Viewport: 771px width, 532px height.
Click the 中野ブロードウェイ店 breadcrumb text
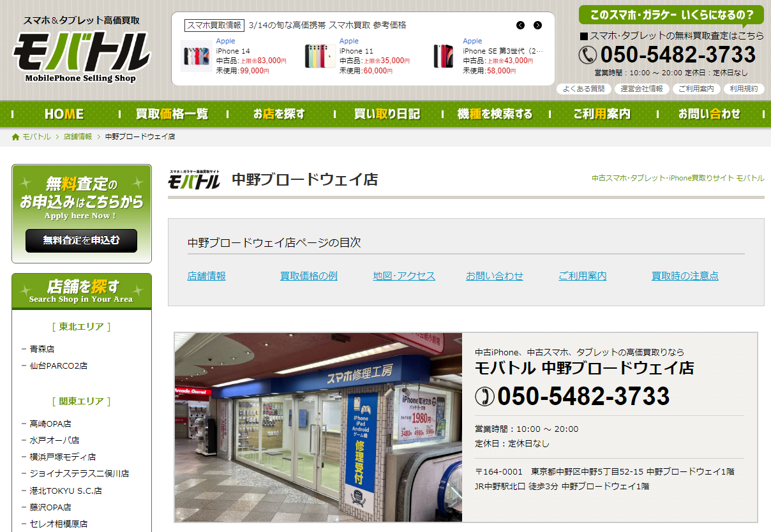pos(140,137)
